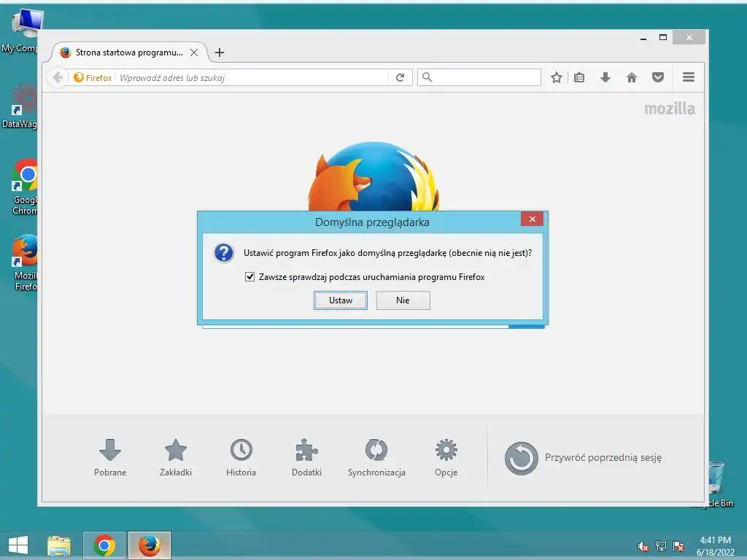Close the Domyślna przeglądarka dialog
Image resolution: width=747 pixels, height=560 pixels.
pos(532,219)
